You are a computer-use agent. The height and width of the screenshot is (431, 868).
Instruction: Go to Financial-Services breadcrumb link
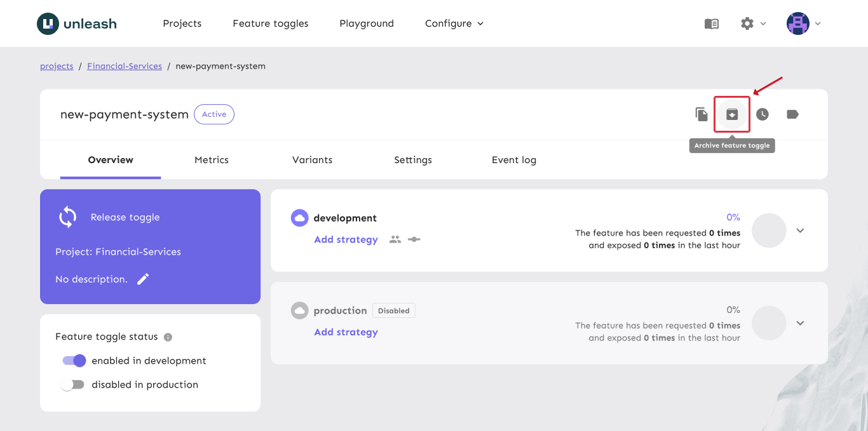[x=125, y=66]
